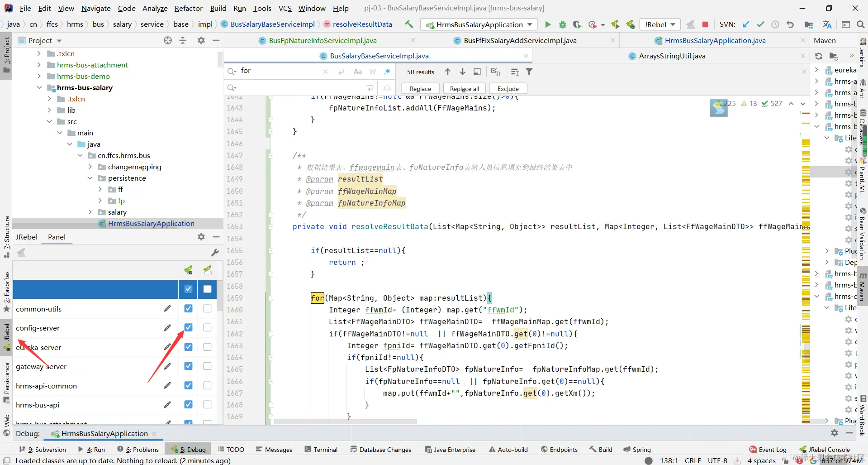Switch to ArraysStringUtil.java tab
Viewport: 868px width, 465px height.
[x=672, y=56]
